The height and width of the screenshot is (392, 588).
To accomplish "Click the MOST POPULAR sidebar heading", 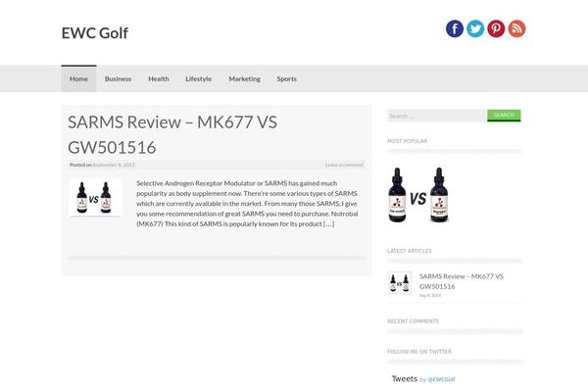I will point(408,141).
